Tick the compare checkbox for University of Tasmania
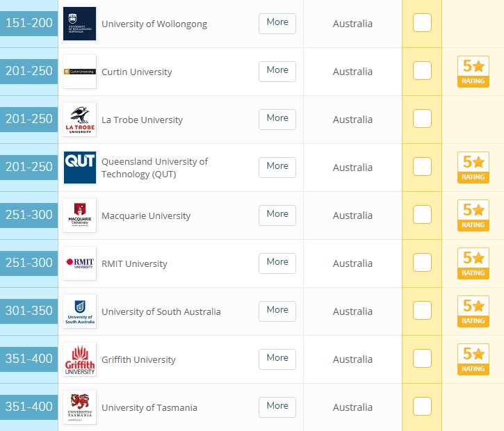 tap(422, 407)
